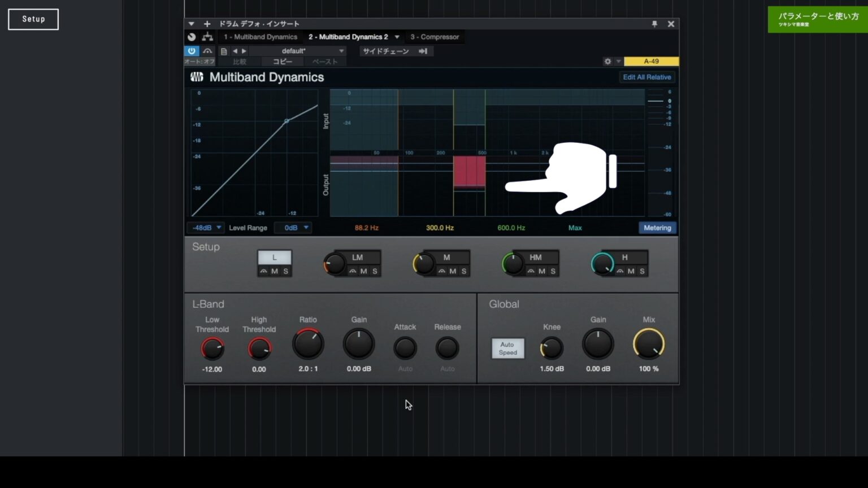The height and width of the screenshot is (488, 868).
Task: Open the preset list page icon
Action: (x=224, y=51)
